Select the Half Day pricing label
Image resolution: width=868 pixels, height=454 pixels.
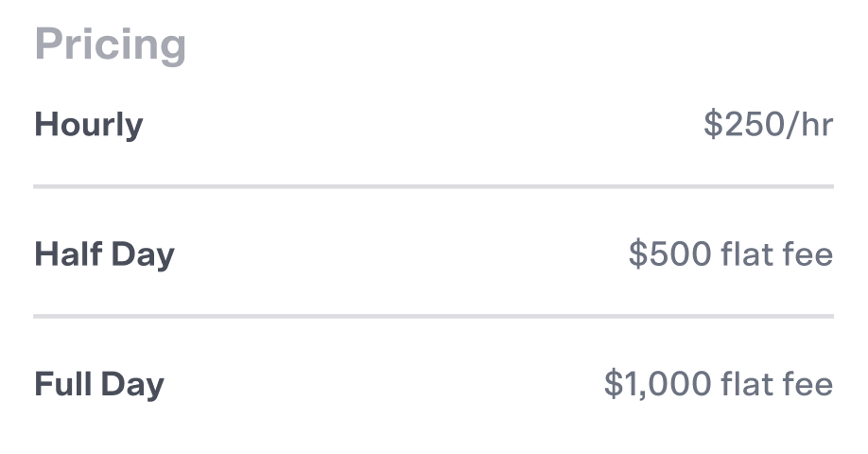(104, 254)
